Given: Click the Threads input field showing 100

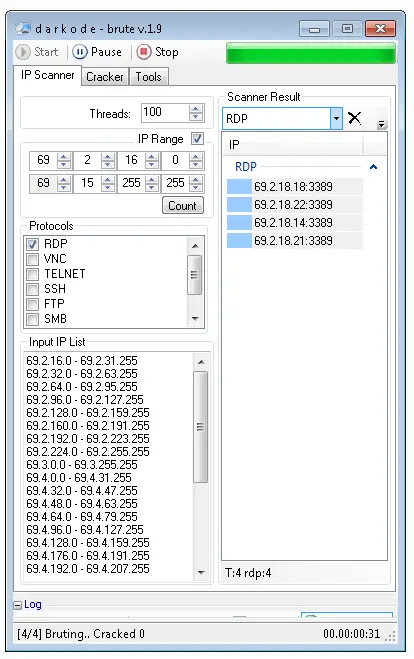Looking at the screenshot, I should point(165,113).
